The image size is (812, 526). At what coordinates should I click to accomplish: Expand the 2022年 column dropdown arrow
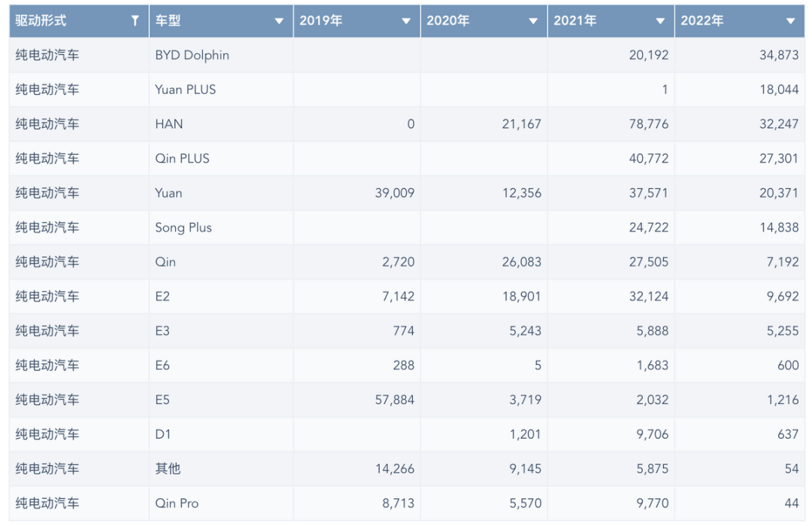(791, 21)
